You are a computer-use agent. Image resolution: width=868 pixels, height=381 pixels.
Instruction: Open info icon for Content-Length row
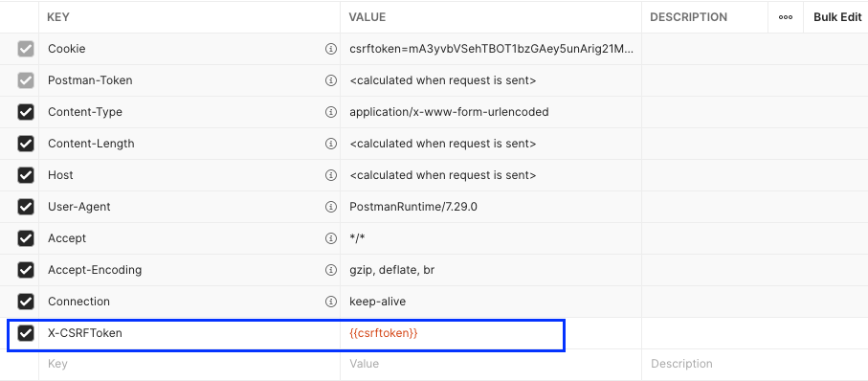330,144
